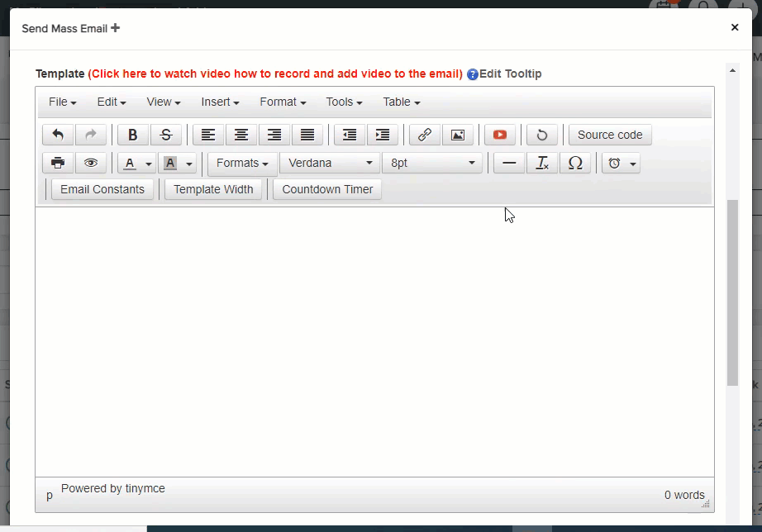Open the text color picker arrow
762x532 pixels.
pos(149,164)
